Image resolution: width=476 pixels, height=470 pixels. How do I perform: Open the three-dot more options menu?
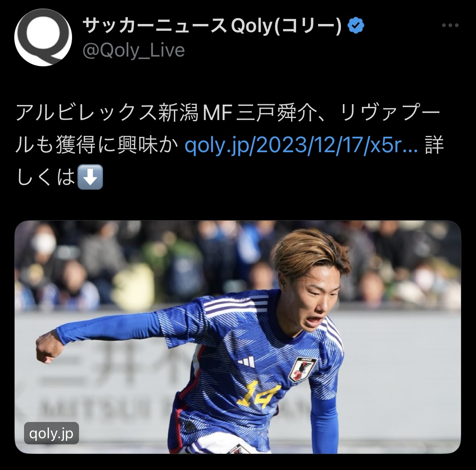point(450,26)
